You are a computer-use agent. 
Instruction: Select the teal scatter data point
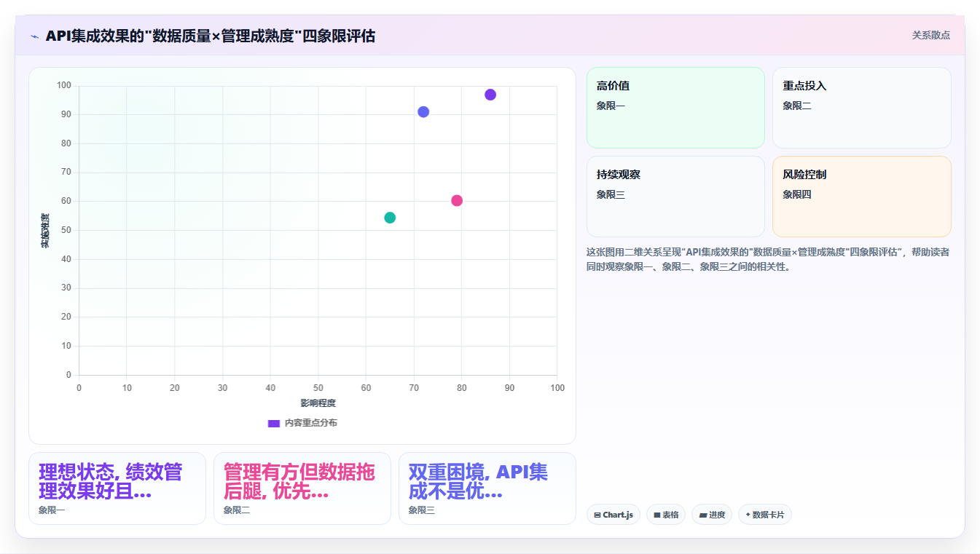point(390,218)
